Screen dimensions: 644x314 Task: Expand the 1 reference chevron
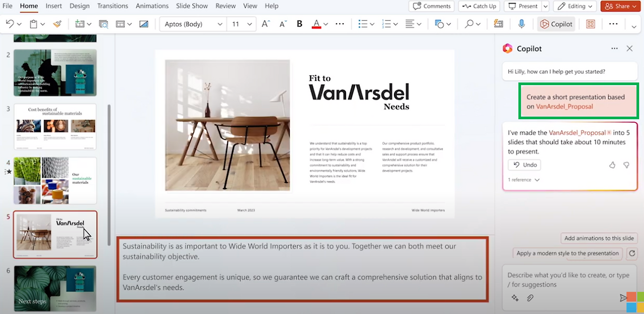pos(537,180)
